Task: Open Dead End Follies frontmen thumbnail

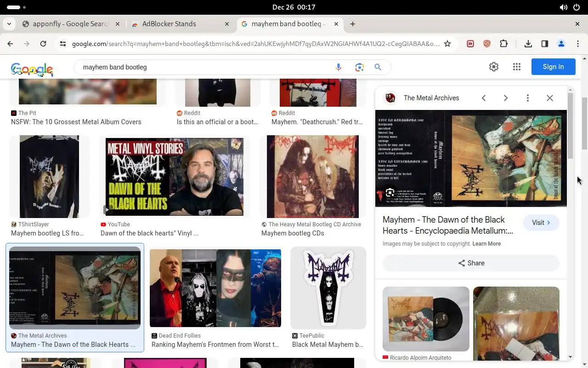Action: click(215, 288)
